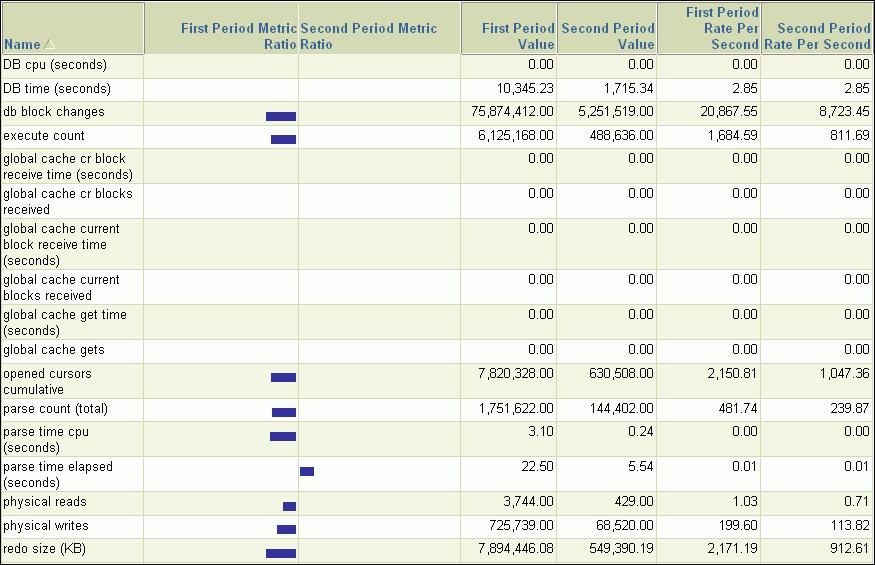Select the physical writes row name
The width and height of the screenshot is (875, 565).
tap(46, 526)
